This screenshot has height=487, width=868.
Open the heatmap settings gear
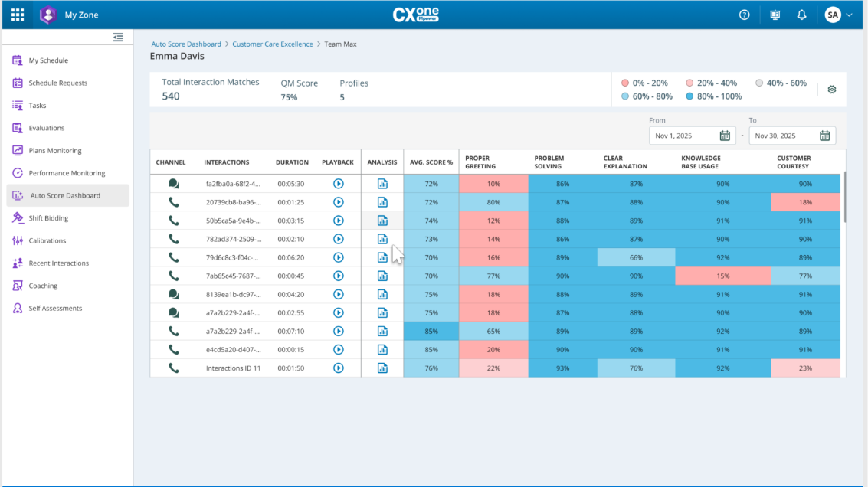pyautogui.click(x=832, y=90)
